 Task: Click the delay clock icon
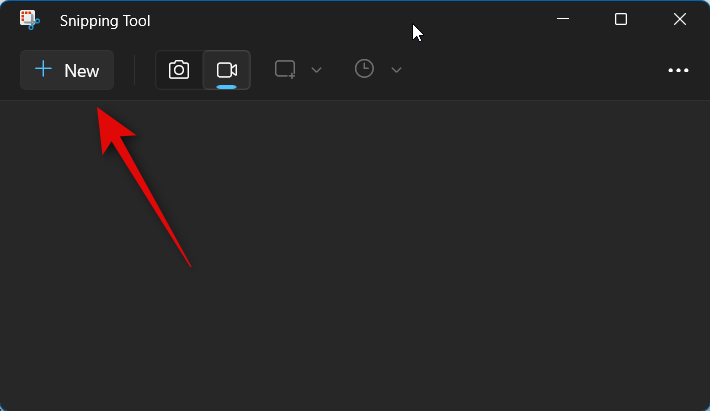click(x=364, y=69)
